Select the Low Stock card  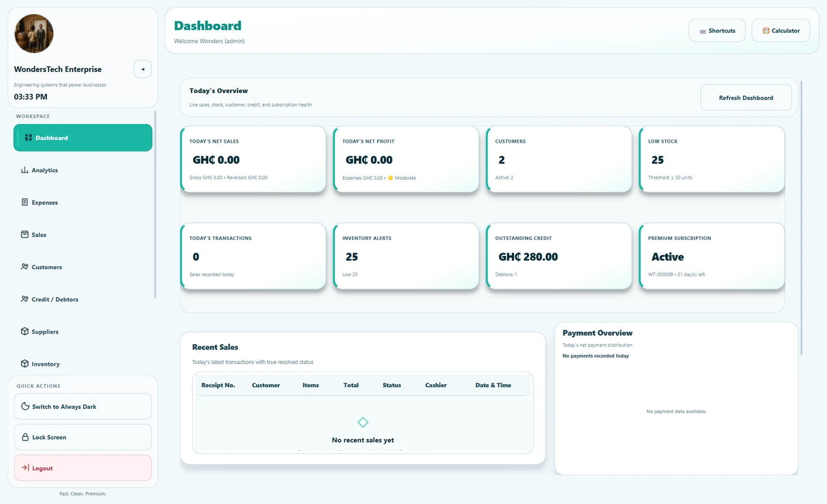point(712,159)
